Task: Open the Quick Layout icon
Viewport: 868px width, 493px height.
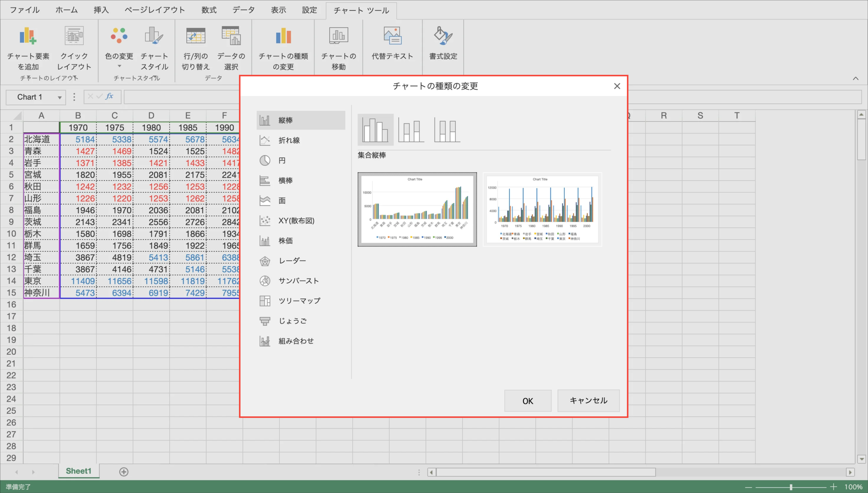Action: (x=74, y=36)
